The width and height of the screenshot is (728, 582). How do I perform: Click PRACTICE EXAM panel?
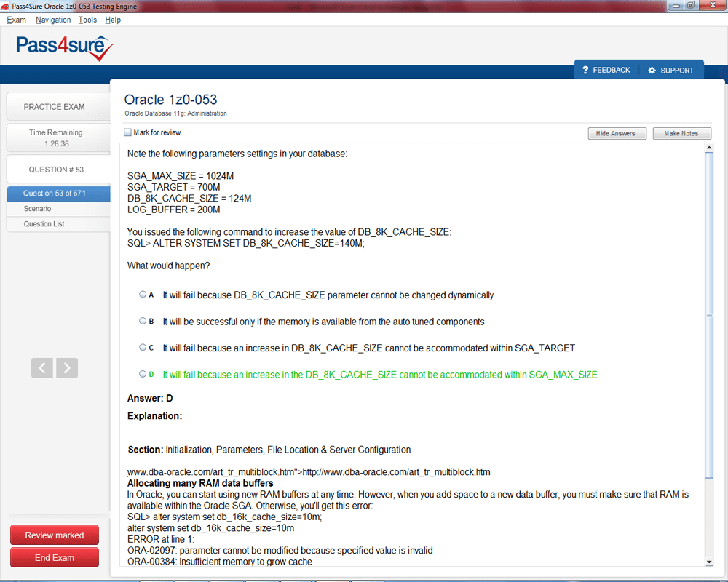click(58, 107)
